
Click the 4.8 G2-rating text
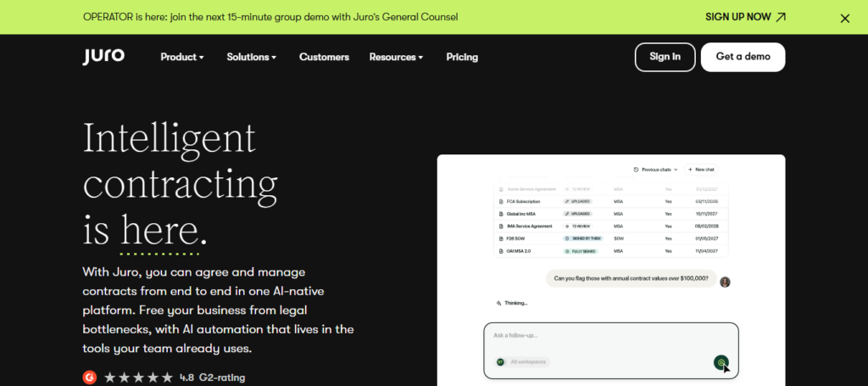coord(213,378)
